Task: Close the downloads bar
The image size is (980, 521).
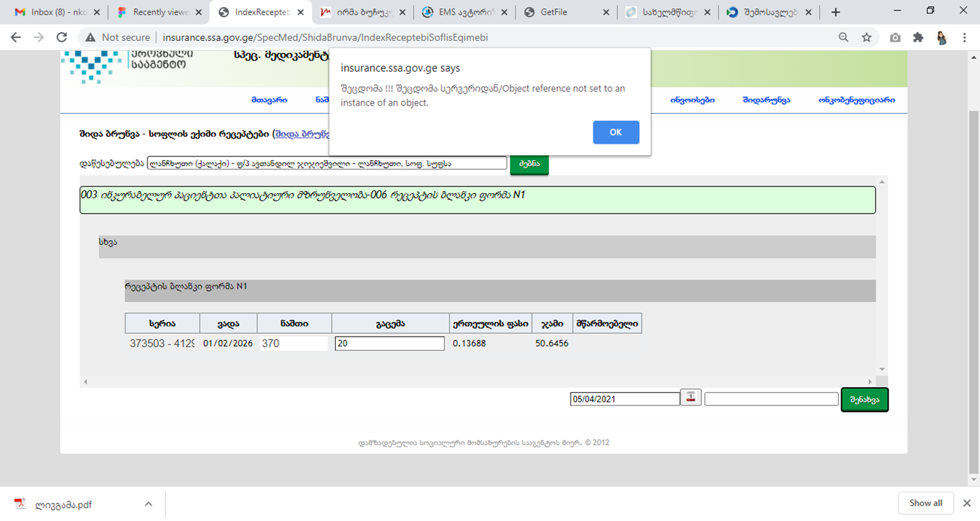Action: (967, 503)
